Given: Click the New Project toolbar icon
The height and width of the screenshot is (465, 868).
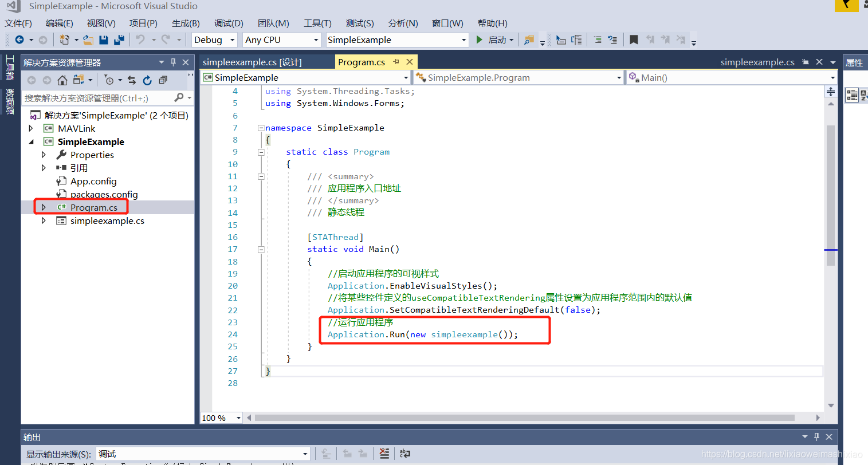Looking at the screenshot, I should pyautogui.click(x=64, y=40).
